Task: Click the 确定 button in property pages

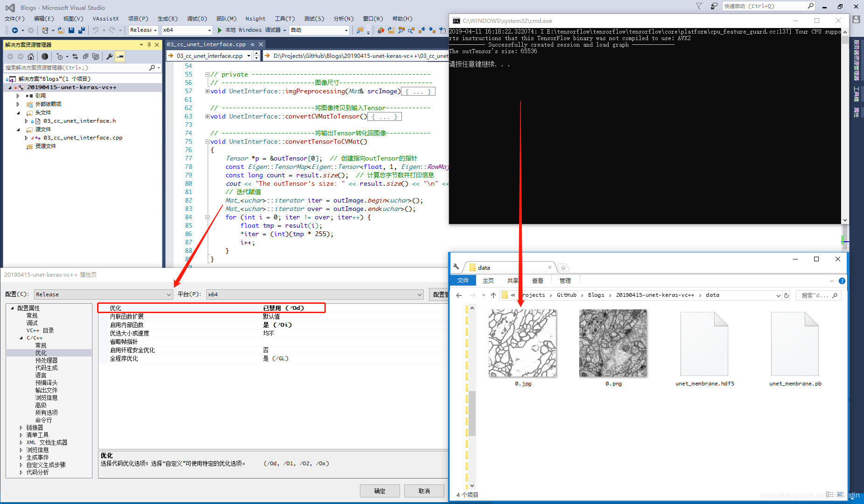Action: click(x=379, y=490)
